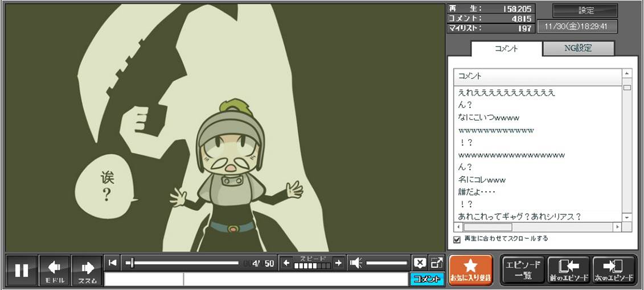This screenshot has width=644, height=290.
Task: Click the ススム forward arrow button
Action: coord(87,270)
